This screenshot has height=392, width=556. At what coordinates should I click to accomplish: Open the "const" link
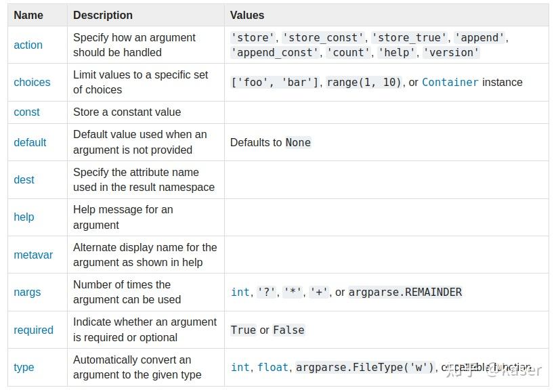(26, 112)
